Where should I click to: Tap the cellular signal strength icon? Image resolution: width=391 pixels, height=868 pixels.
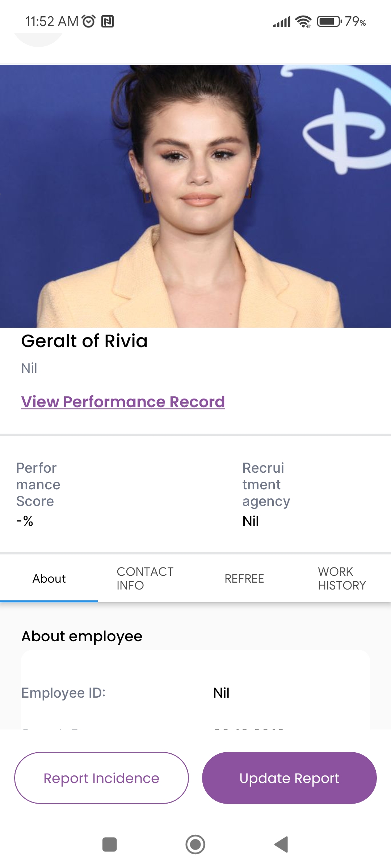282,22
